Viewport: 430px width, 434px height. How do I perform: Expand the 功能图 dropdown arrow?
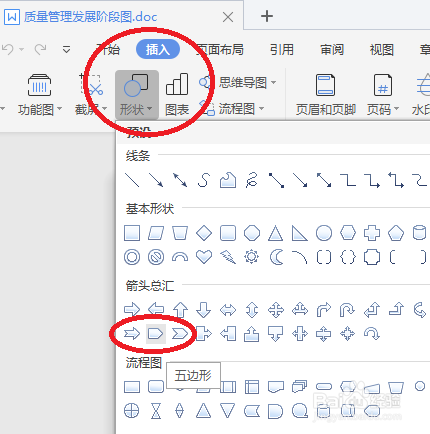pos(60,109)
